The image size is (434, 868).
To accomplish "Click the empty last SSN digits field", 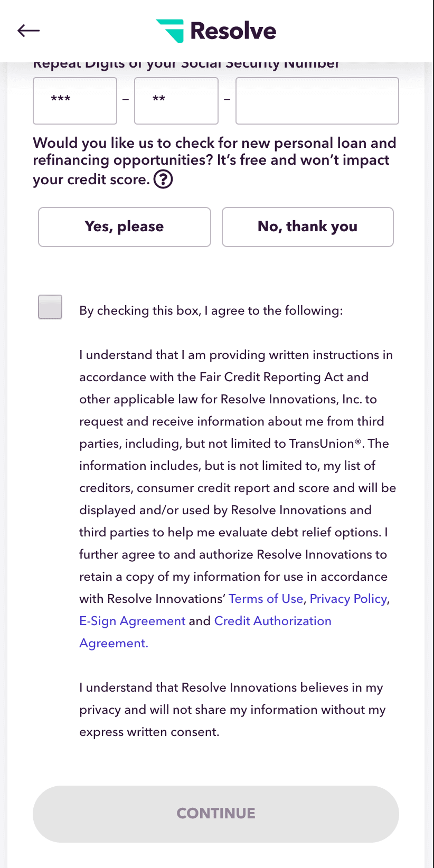I will pyautogui.click(x=317, y=101).
